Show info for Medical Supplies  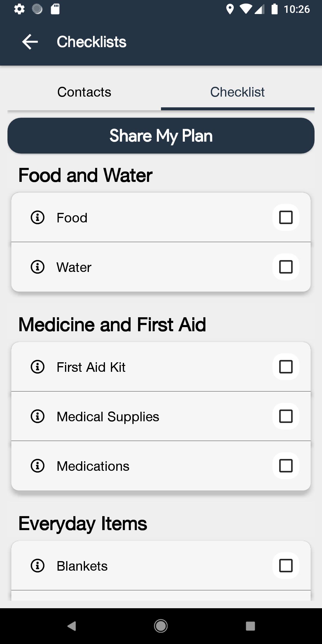point(38,416)
